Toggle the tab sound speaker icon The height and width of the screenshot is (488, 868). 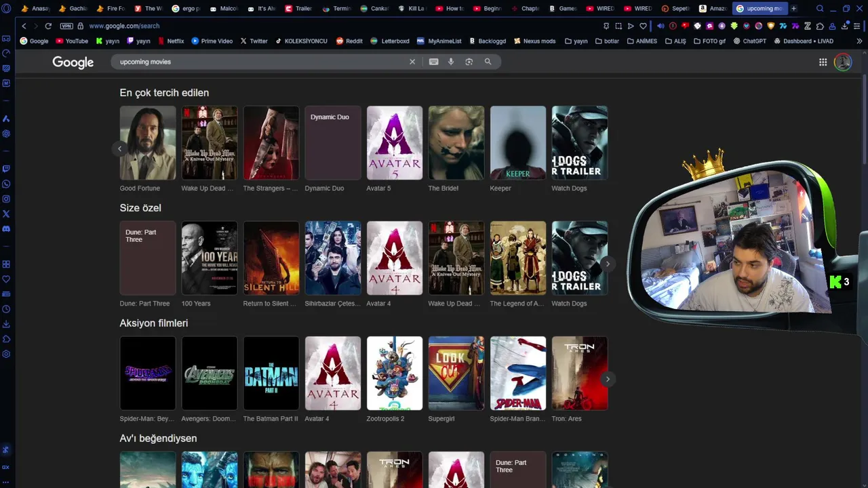coord(660,26)
